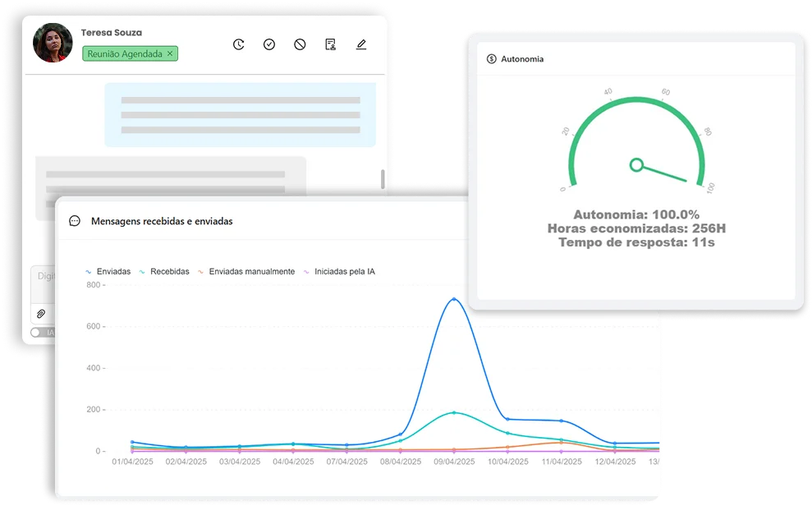Click the speech bubble icon beside Mensagens title
Image resolution: width=812 pixels, height=506 pixels.
pyautogui.click(x=75, y=221)
